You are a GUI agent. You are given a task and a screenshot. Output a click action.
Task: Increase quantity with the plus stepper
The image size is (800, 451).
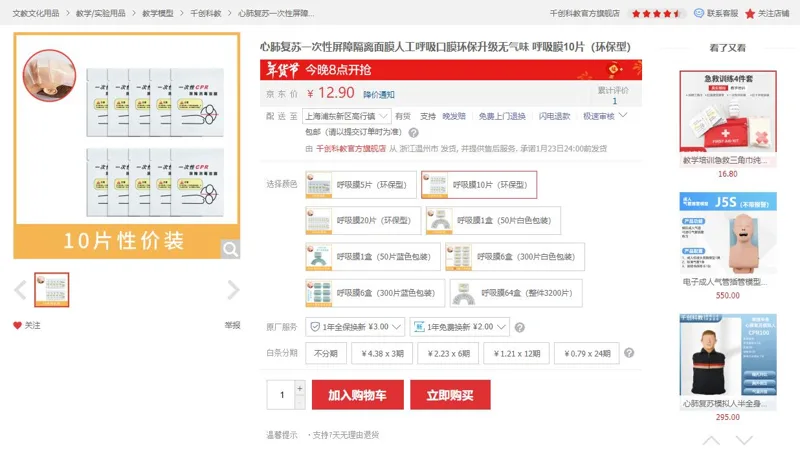[x=300, y=388]
